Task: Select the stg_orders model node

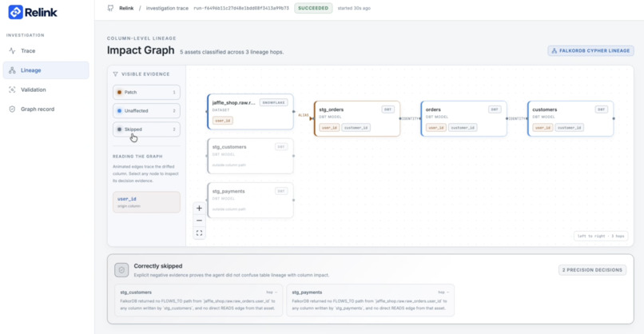Action: tap(357, 118)
